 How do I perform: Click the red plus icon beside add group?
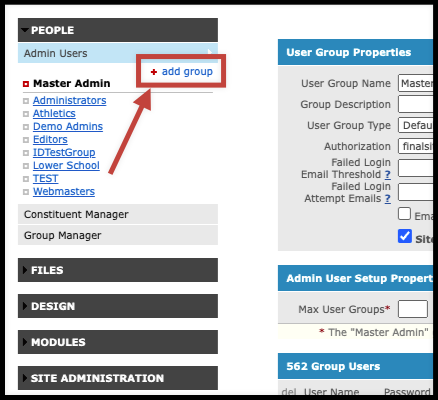point(154,72)
